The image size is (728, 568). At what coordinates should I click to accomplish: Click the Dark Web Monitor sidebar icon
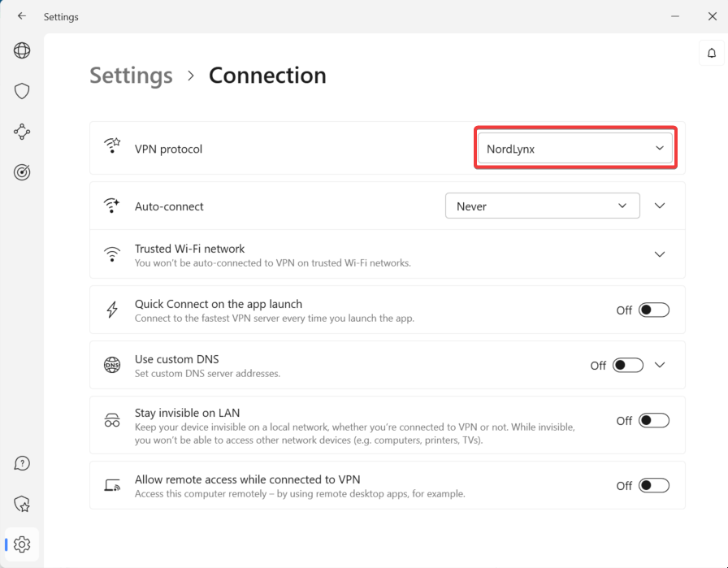tap(21, 171)
